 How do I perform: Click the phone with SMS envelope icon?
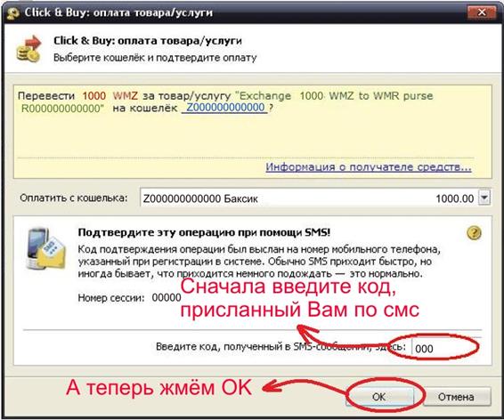46,248
